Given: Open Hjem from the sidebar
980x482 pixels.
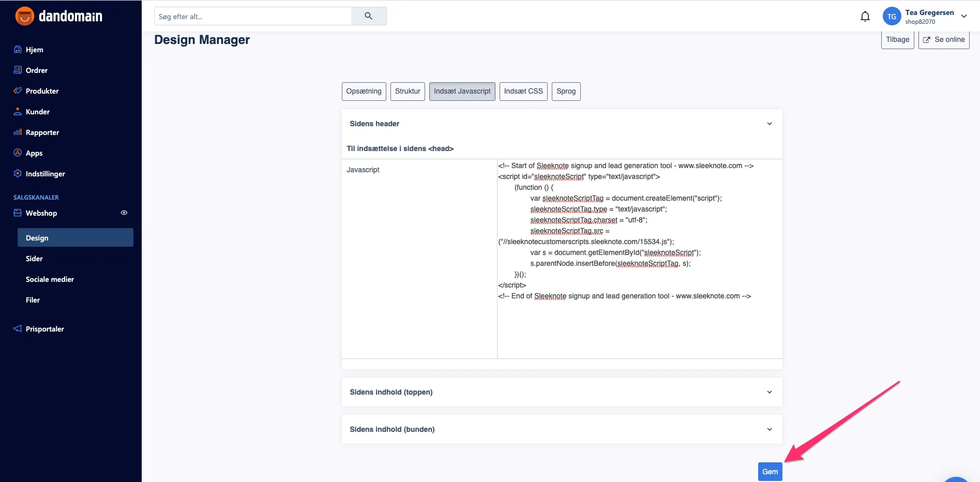Looking at the screenshot, I should 34,50.
